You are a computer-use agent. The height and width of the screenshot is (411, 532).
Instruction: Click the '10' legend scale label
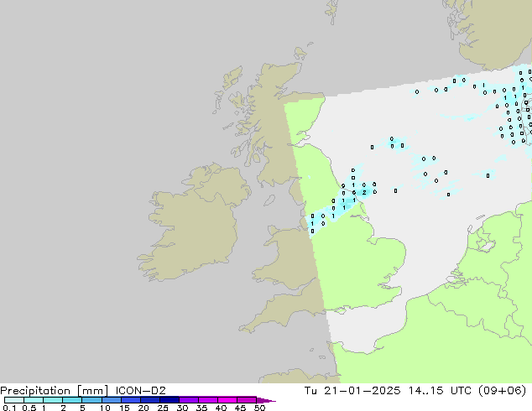tap(105, 408)
